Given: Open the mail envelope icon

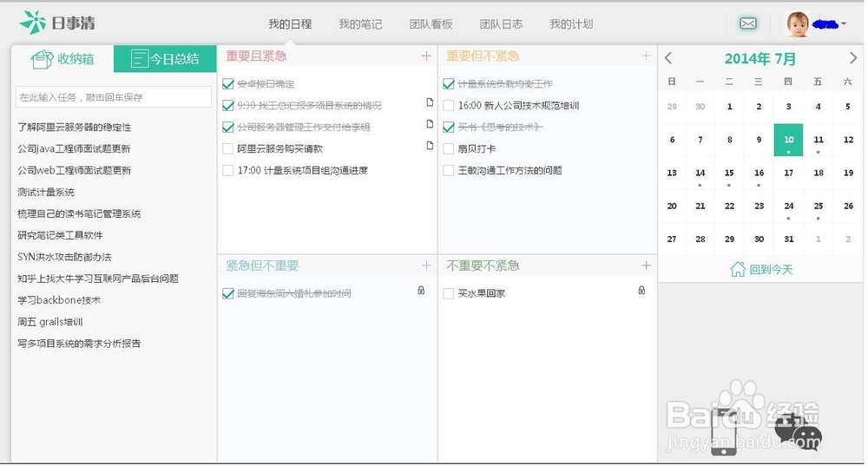Looking at the screenshot, I should click(747, 23).
